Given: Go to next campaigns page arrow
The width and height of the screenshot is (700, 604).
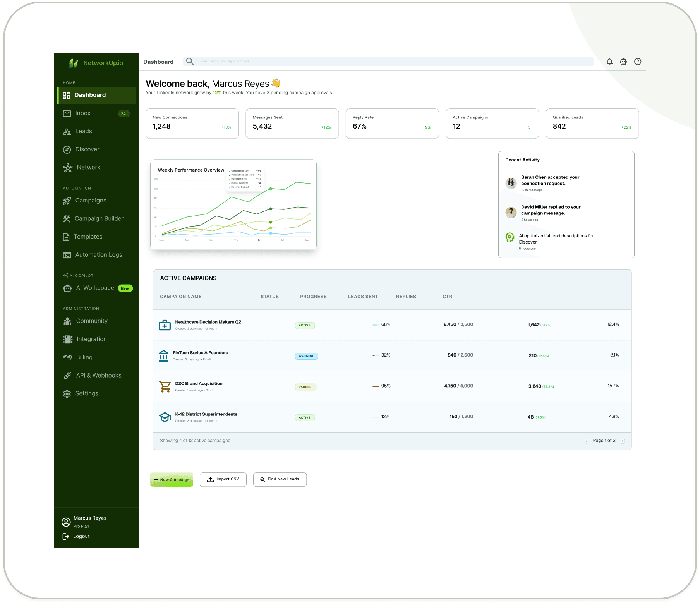Looking at the screenshot, I should pyautogui.click(x=623, y=441).
